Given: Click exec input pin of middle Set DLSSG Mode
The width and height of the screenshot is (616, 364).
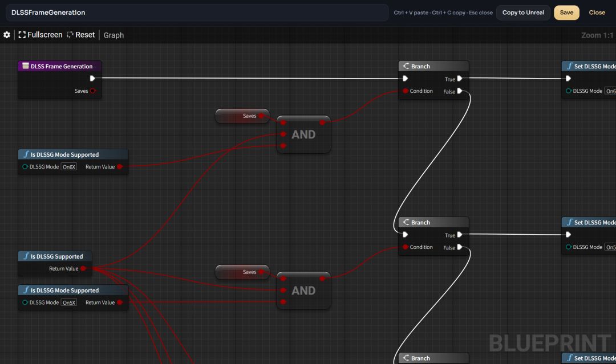Looking at the screenshot, I should (x=568, y=235).
